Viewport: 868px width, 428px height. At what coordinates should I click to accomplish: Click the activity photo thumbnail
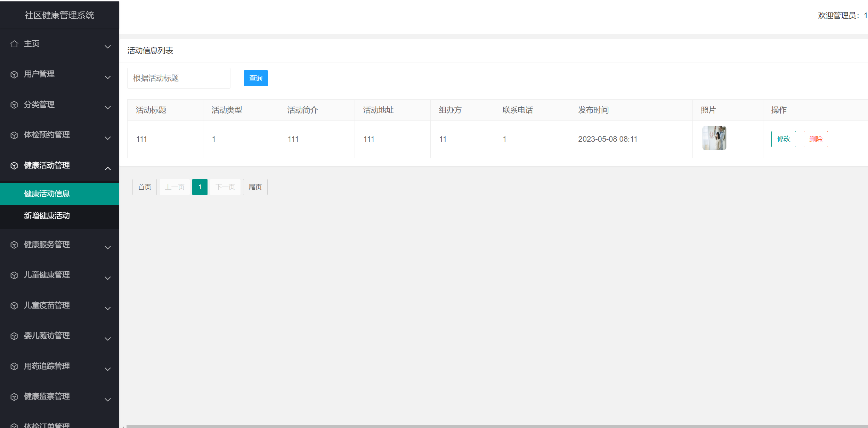715,138
